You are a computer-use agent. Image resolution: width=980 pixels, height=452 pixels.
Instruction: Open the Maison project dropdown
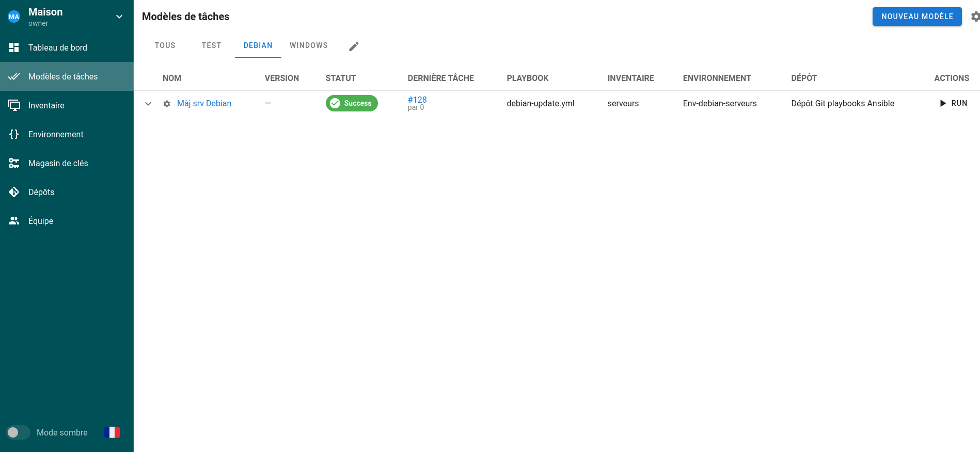(119, 17)
